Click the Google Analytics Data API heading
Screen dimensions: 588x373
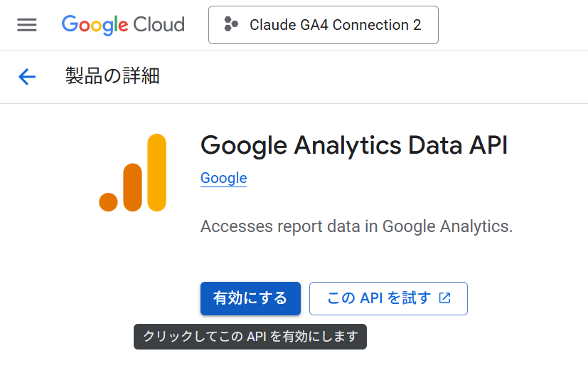click(354, 145)
